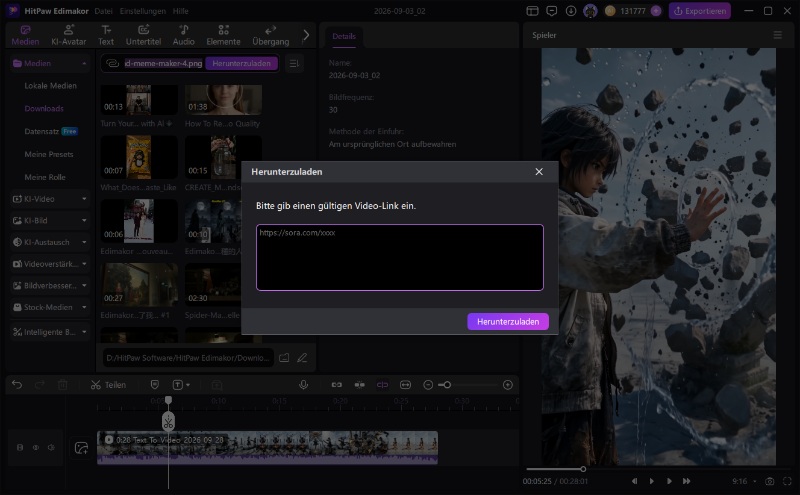Switch to Untertitel tab
Viewport: 800px width, 495px height.
click(143, 35)
